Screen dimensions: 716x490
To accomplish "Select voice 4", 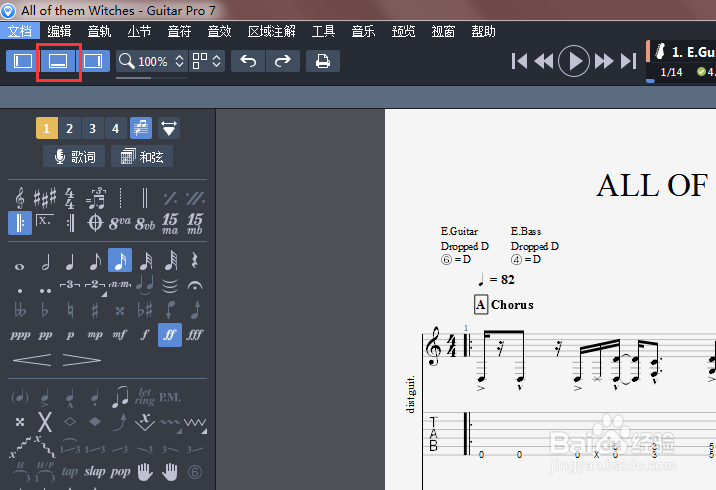I will (116, 128).
